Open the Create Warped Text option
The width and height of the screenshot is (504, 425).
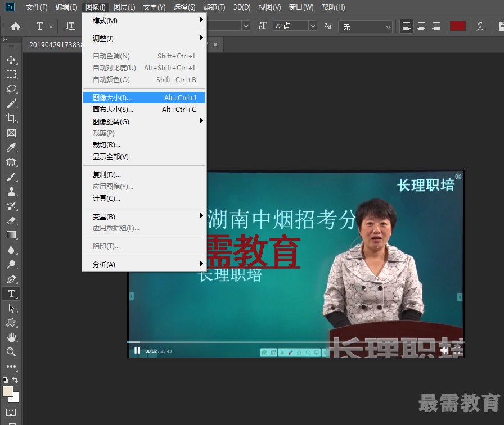[480, 26]
